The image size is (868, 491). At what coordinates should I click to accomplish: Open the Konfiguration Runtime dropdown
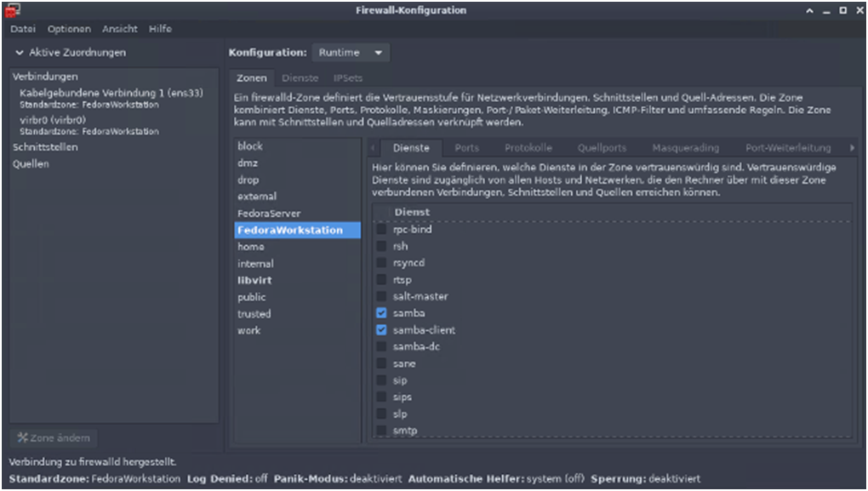point(351,53)
